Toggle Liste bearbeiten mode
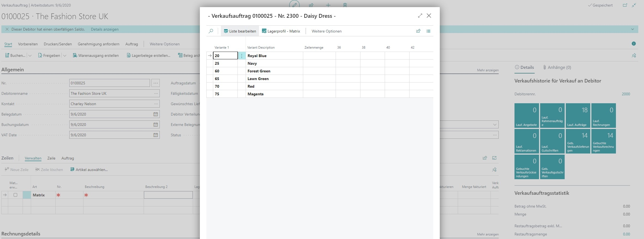Viewport: 644px width, 239px height. (240, 31)
